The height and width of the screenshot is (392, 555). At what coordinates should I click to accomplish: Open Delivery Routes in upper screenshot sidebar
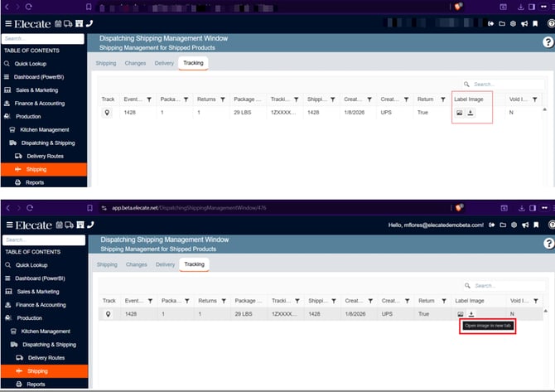45,156
